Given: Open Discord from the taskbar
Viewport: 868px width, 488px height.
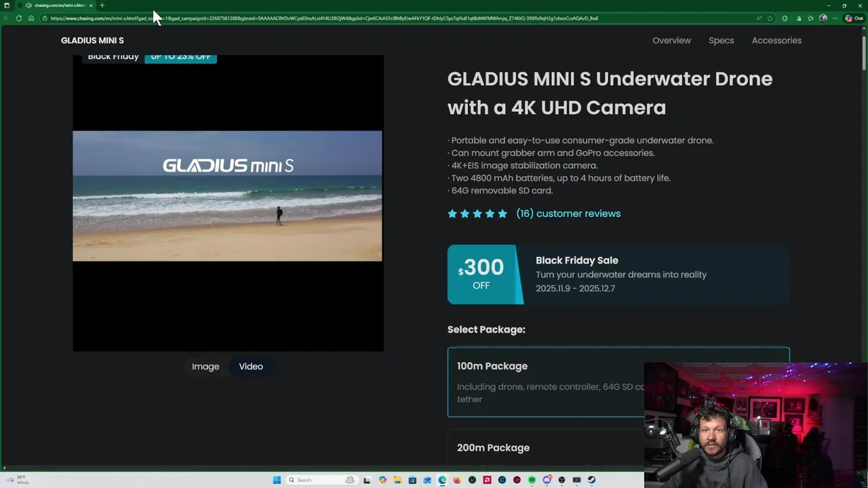Looking at the screenshot, I should [x=547, y=480].
